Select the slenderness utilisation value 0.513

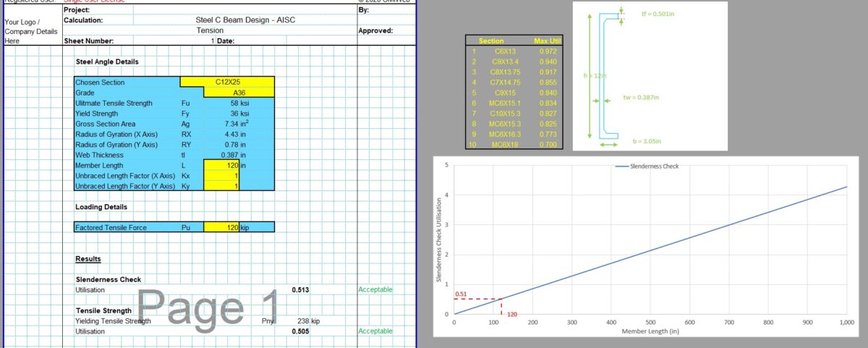tap(301, 289)
